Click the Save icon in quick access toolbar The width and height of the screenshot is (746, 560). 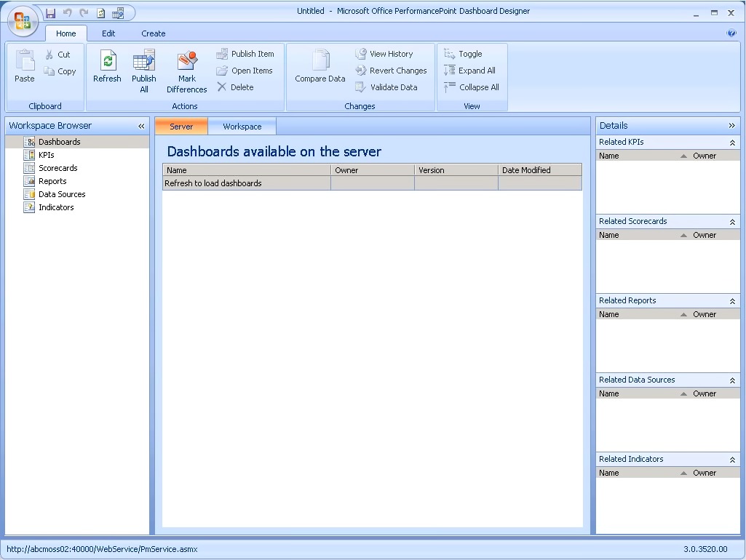point(50,12)
